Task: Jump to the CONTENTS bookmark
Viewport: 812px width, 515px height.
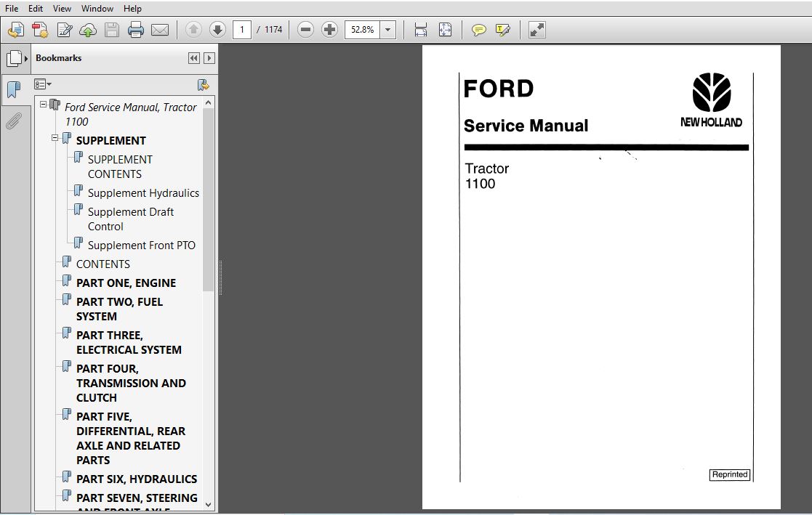Action: [x=103, y=264]
